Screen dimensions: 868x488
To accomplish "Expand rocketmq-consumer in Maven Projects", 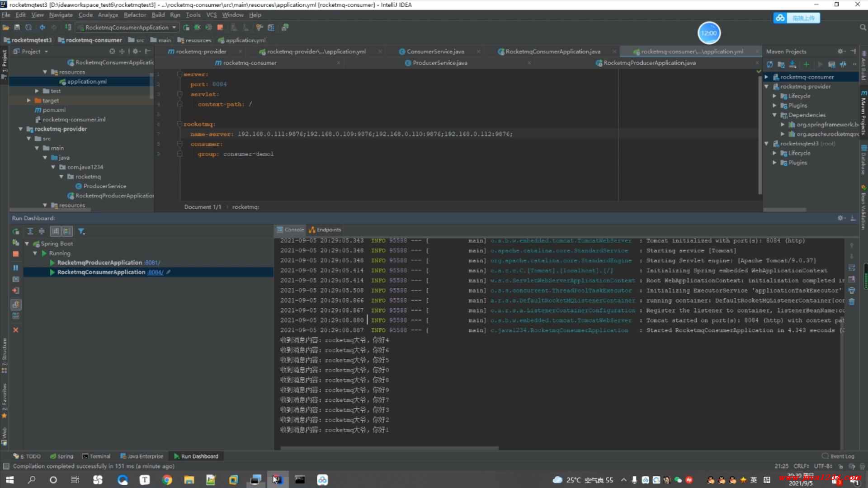I will [x=767, y=77].
